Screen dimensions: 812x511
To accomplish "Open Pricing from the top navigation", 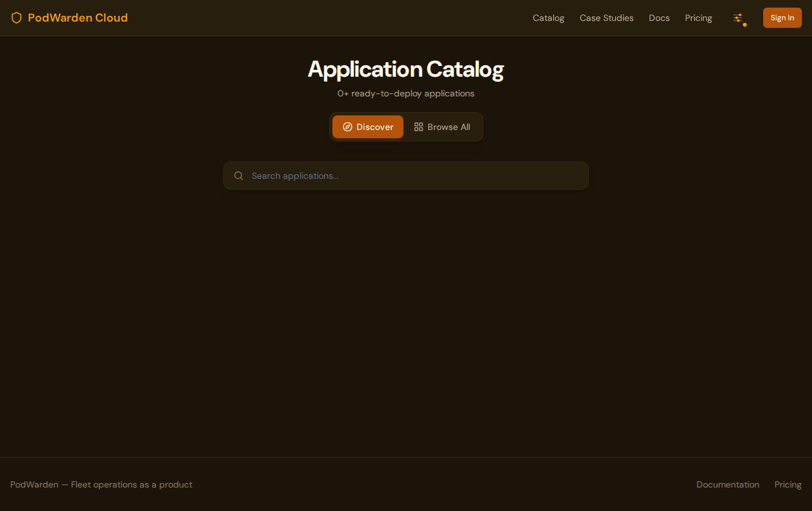I will pos(698,18).
